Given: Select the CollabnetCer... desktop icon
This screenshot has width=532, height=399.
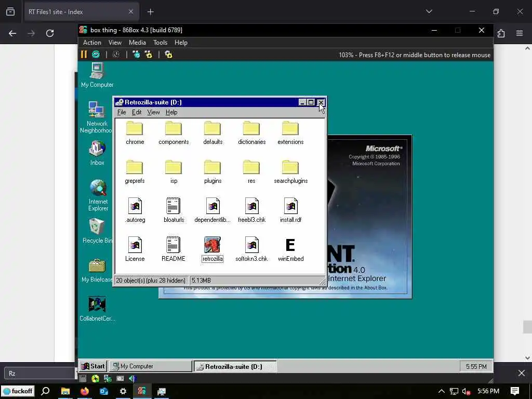Looking at the screenshot, I should (97, 309).
